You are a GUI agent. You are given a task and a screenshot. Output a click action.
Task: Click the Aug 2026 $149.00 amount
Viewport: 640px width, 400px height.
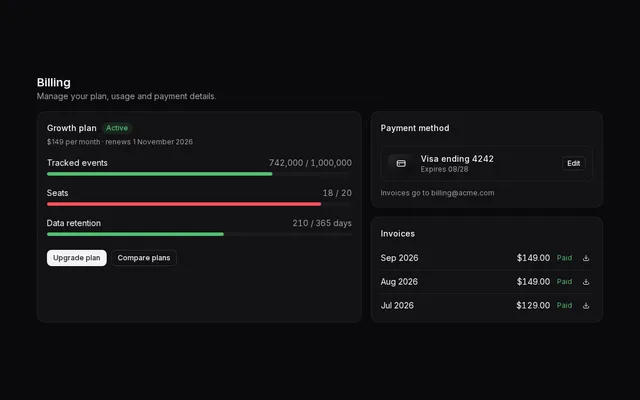533,282
